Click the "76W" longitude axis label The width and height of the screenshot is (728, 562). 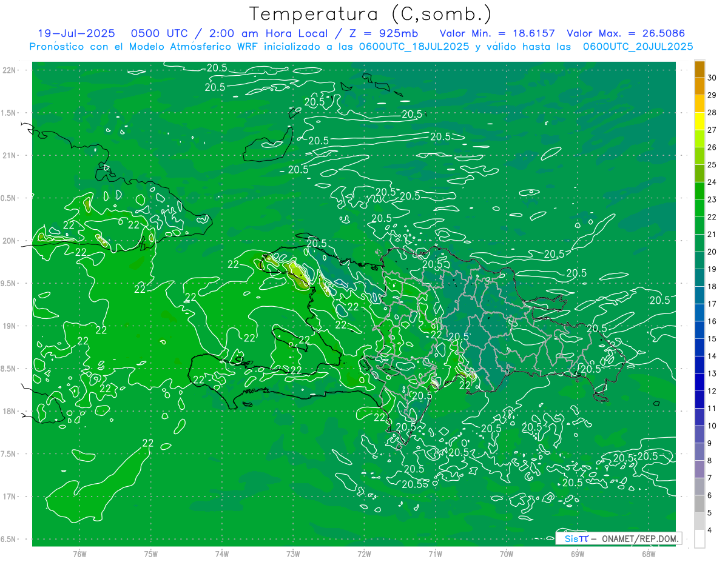coord(79,554)
